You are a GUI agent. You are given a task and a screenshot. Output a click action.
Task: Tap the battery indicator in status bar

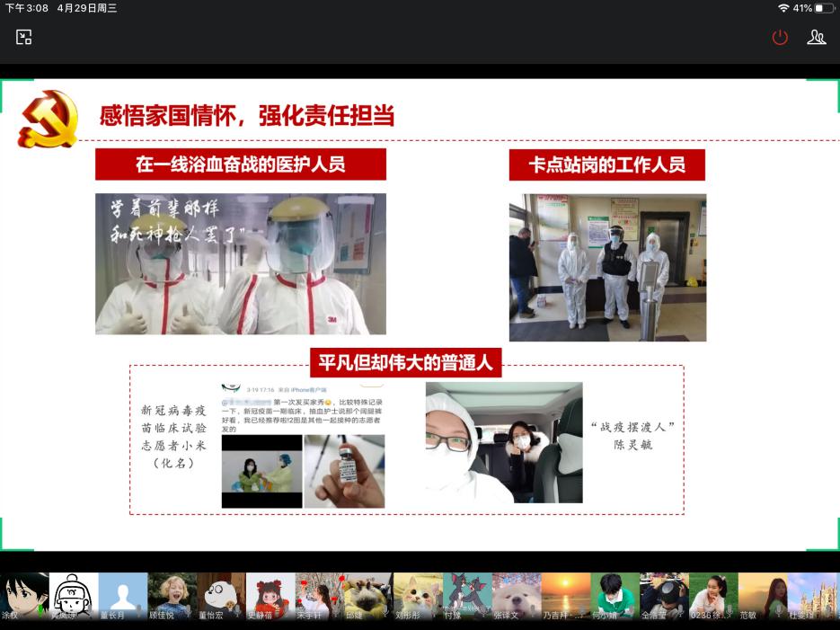click(824, 8)
